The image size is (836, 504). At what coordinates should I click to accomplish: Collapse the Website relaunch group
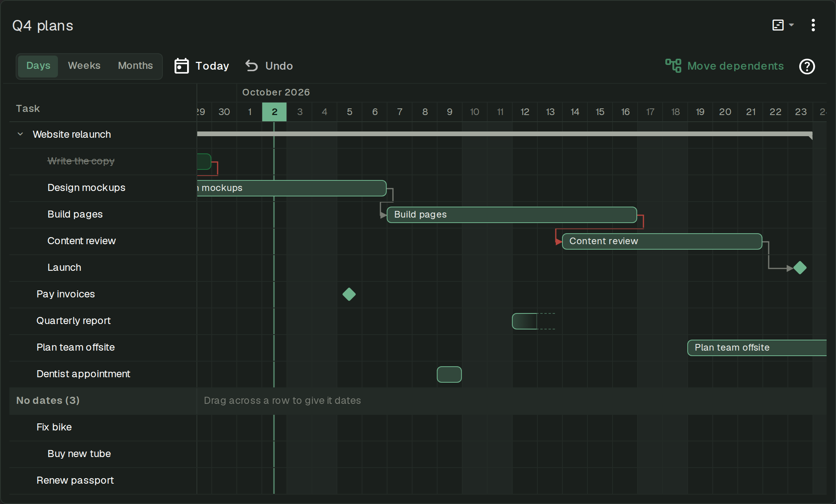pos(20,134)
